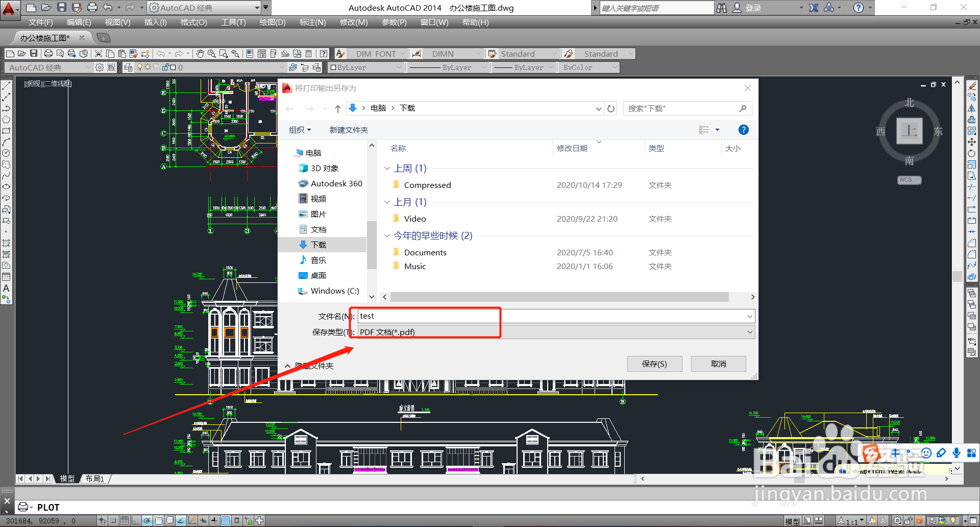Select the Circle draw tool

(x=6, y=153)
